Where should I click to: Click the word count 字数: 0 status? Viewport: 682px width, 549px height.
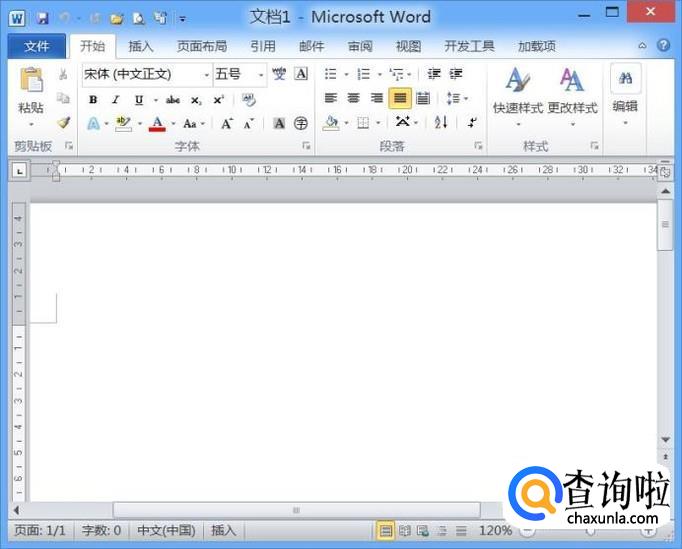(101, 531)
